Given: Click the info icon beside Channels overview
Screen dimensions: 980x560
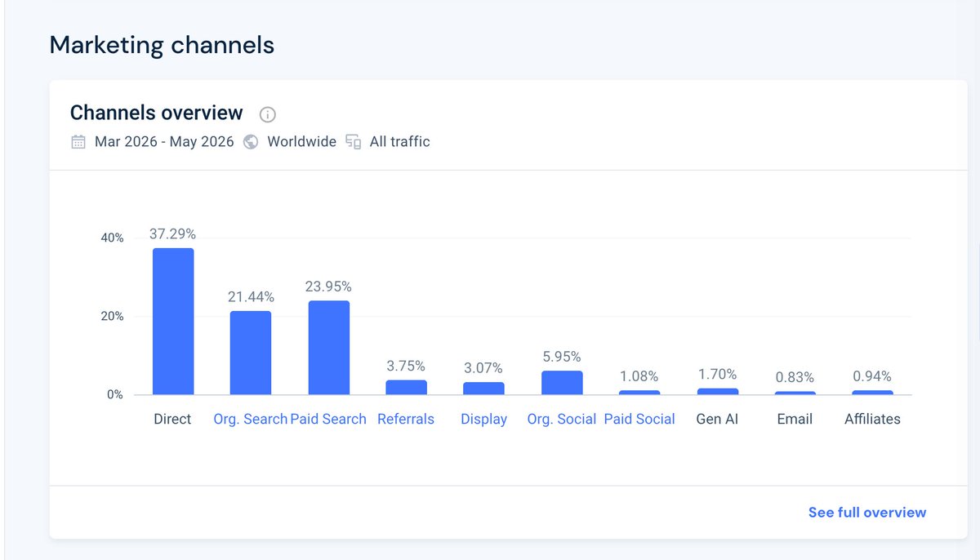Looking at the screenshot, I should click(267, 114).
